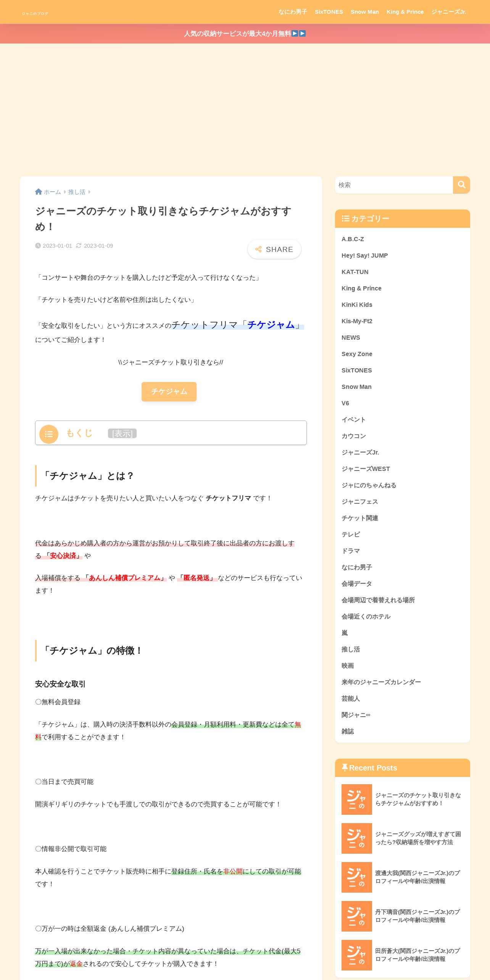Open thumbnail for 丹下璃音 profile post

coord(356,916)
